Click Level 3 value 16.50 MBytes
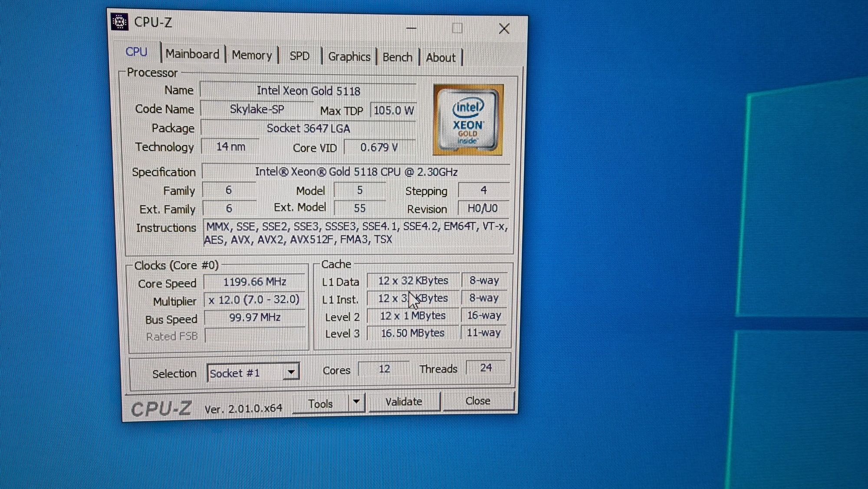The image size is (868, 489). click(x=413, y=333)
